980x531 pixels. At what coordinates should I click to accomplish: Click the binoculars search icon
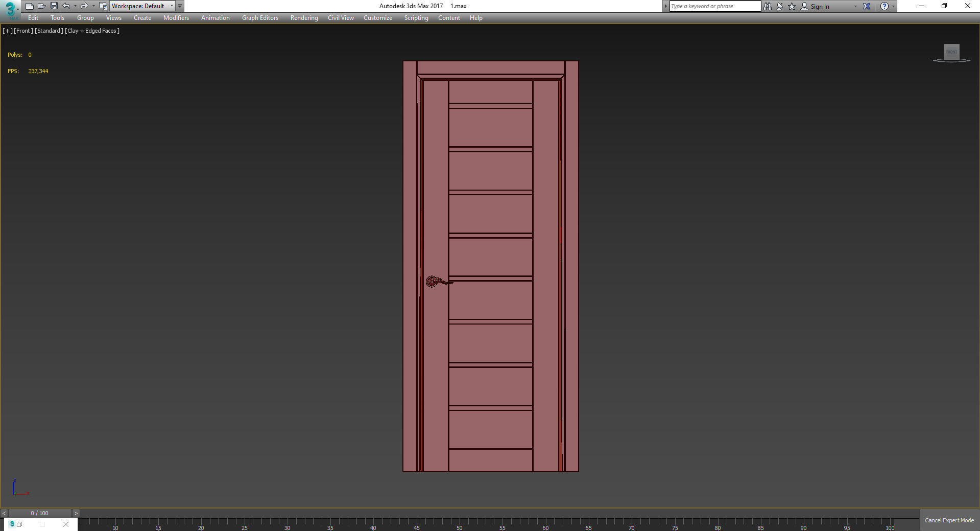pyautogui.click(x=767, y=6)
